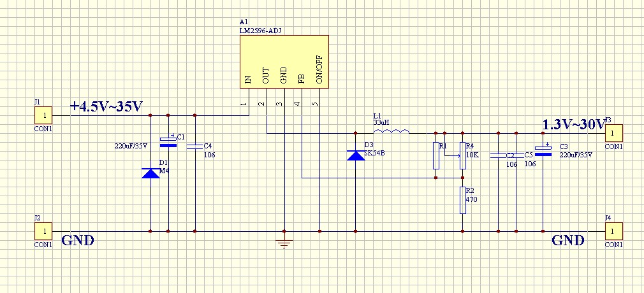The width and height of the screenshot is (644, 293).
Task: Click the +4.5V~35V input voltage label
Action: [106, 106]
